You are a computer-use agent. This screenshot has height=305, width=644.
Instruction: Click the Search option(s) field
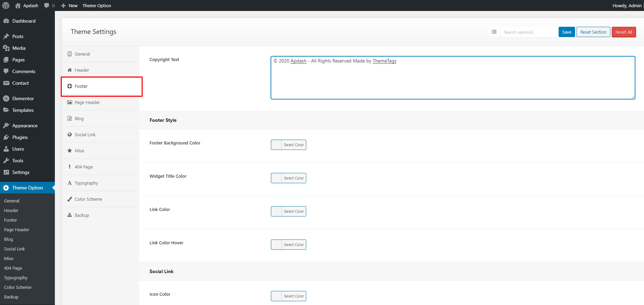[528, 32]
